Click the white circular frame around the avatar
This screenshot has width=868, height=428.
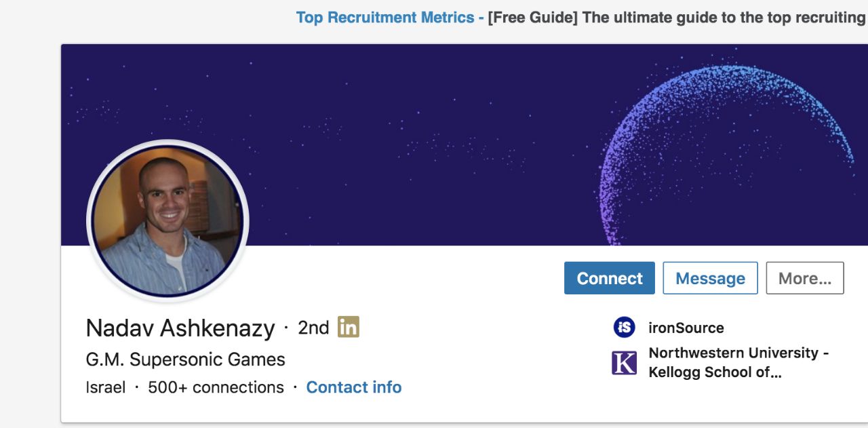click(90, 220)
